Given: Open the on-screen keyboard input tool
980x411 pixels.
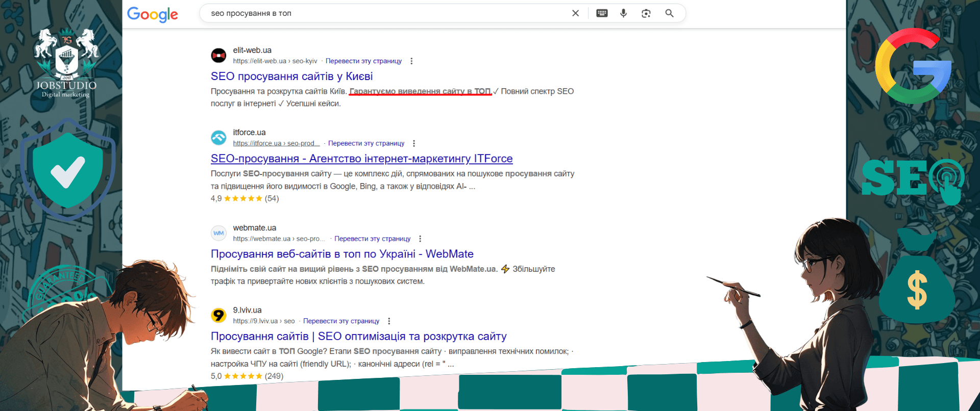Looking at the screenshot, I should tap(602, 13).
